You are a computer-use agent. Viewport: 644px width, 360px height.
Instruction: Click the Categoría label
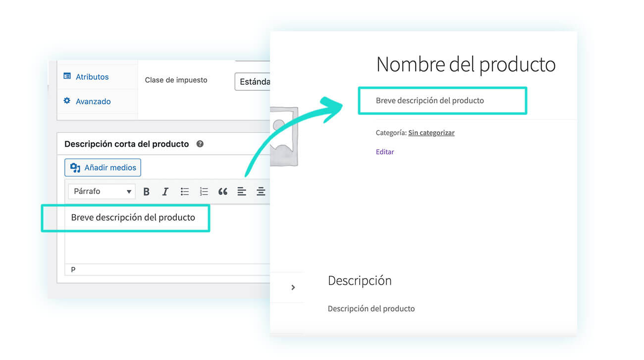coord(391,132)
